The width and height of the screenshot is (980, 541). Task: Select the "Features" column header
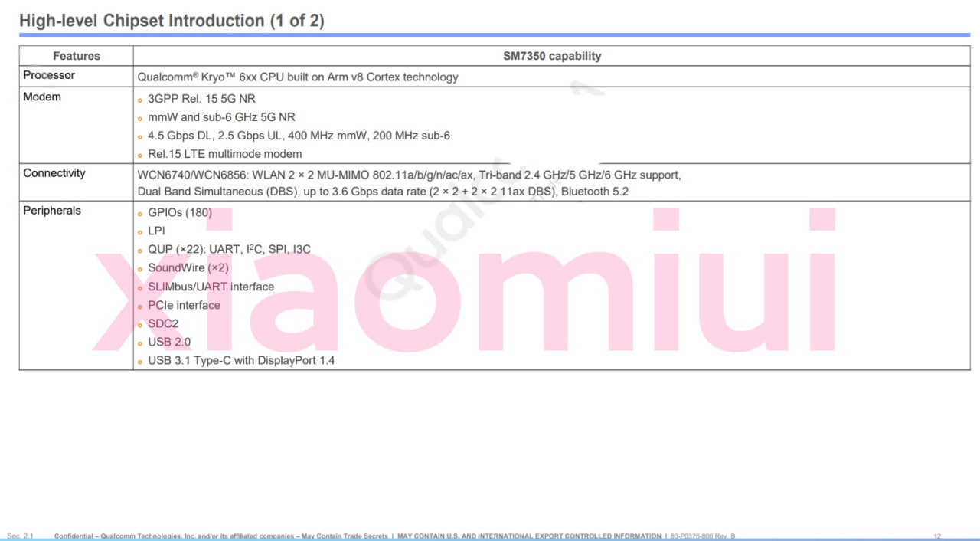(77, 56)
